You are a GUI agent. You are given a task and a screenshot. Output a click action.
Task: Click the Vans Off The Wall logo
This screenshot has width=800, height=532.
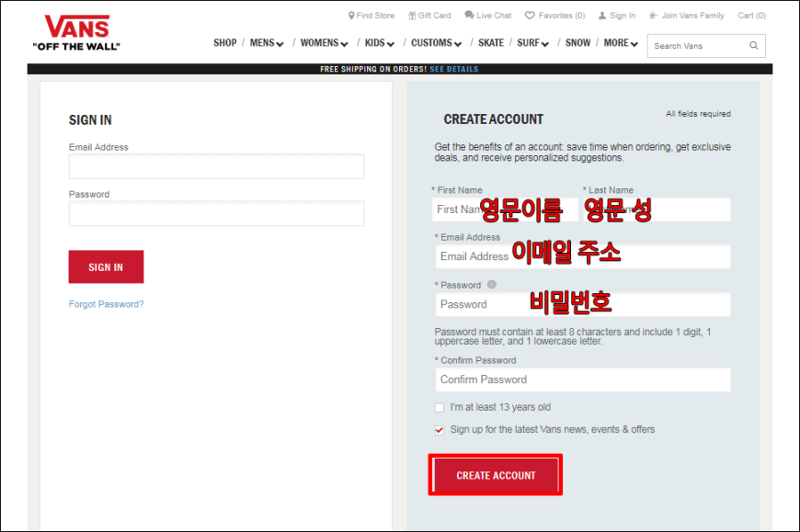(x=76, y=32)
